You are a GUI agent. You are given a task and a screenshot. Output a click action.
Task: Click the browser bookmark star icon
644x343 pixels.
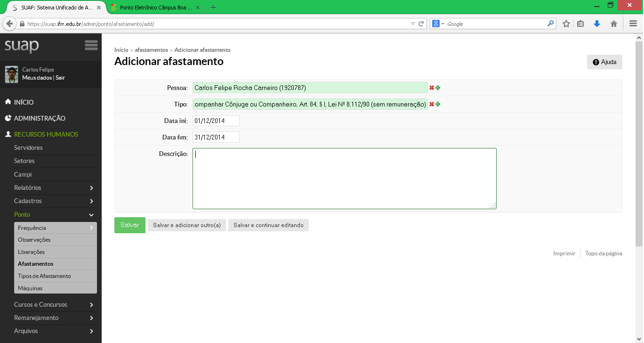click(566, 24)
